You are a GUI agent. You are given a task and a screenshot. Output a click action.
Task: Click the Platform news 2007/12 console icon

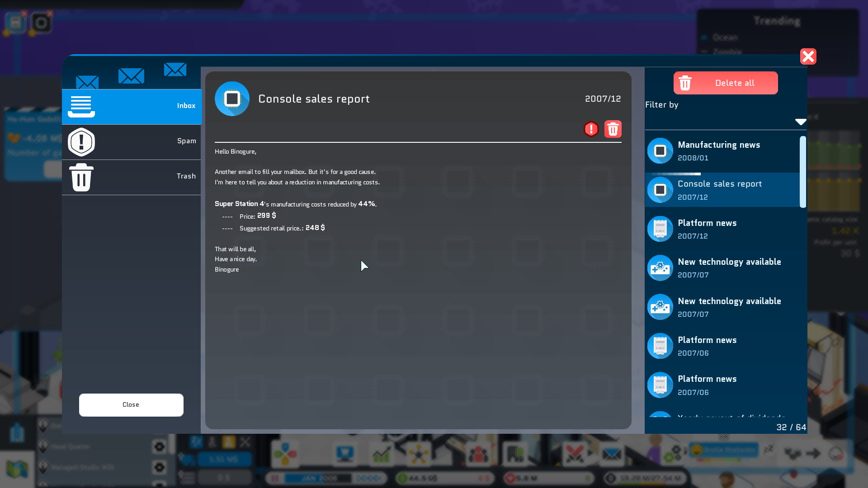point(660,229)
